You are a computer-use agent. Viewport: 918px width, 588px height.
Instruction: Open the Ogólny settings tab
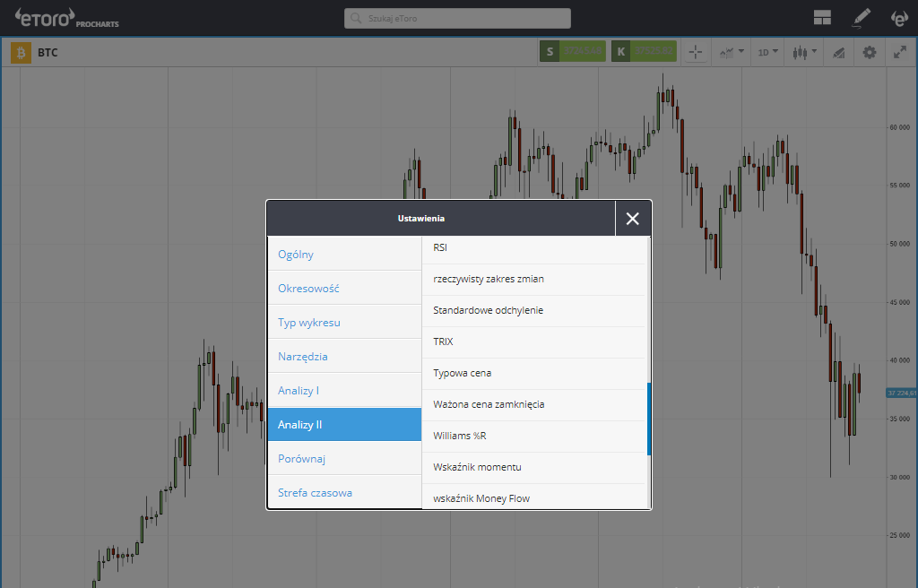(345, 255)
